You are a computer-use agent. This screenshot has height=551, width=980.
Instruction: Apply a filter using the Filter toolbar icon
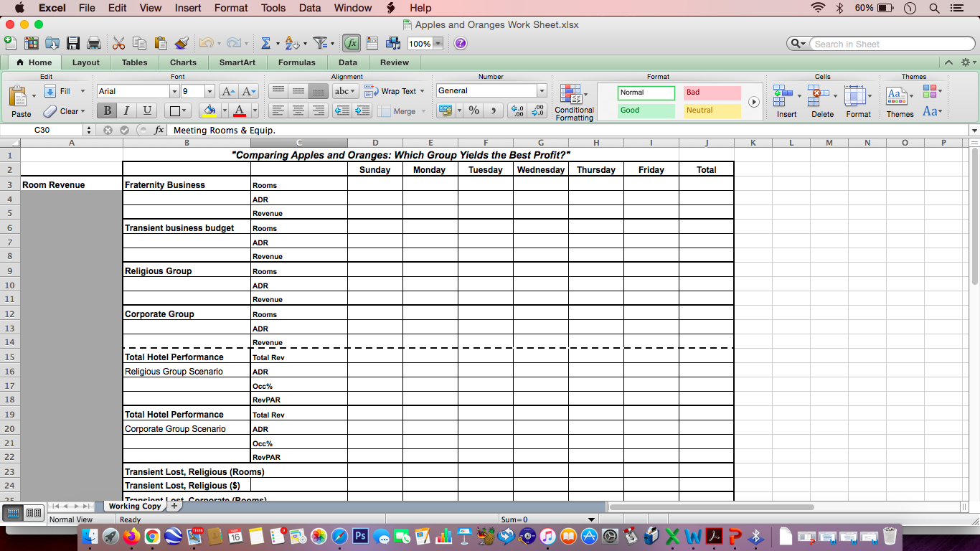pos(320,43)
